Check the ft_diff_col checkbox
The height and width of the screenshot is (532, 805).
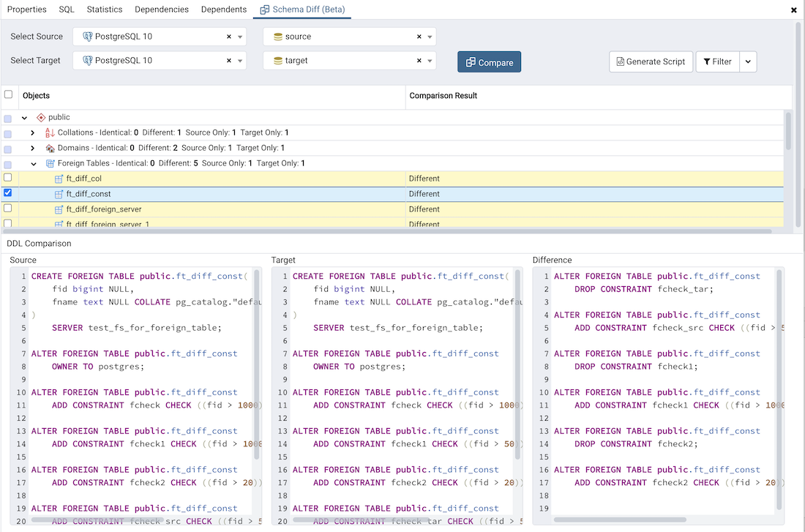(8, 177)
